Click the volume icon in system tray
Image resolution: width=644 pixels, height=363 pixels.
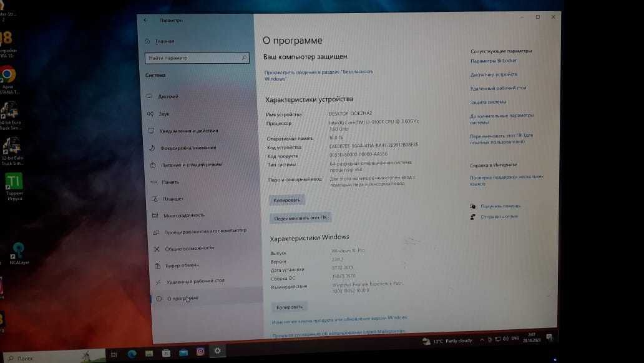(x=505, y=339)
